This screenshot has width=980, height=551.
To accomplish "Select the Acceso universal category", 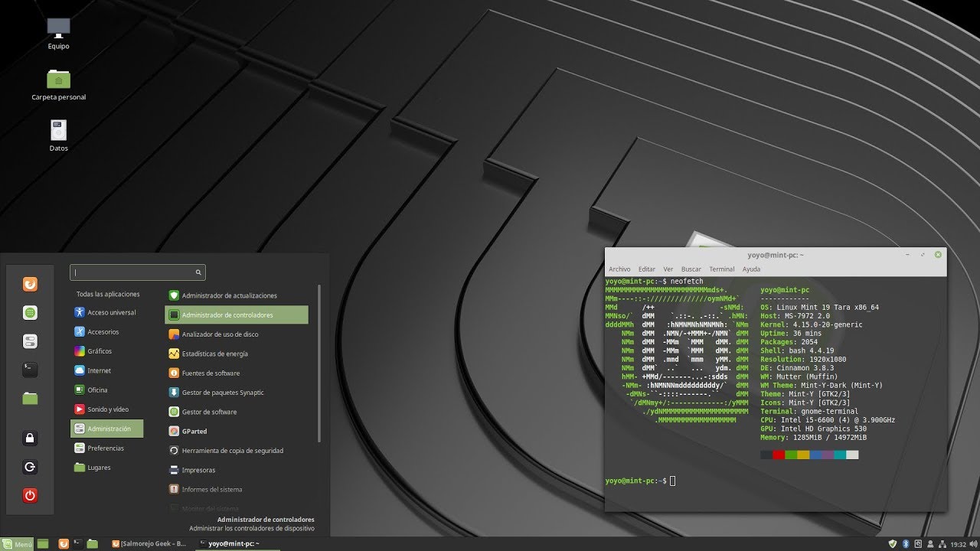I will click(x=106, y=312).
